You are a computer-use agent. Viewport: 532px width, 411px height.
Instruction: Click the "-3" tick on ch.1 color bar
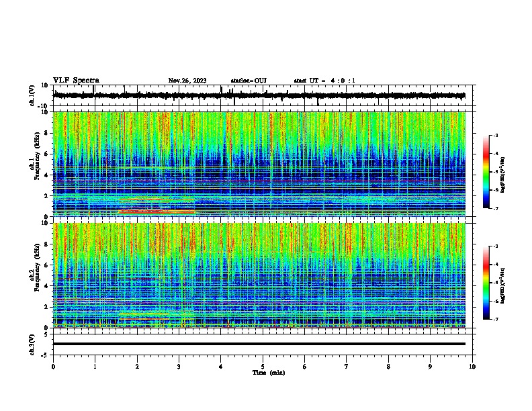[x=495, y=135]
